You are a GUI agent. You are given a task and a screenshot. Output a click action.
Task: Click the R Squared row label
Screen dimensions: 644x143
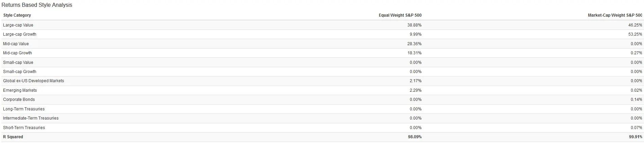[13, 137]
